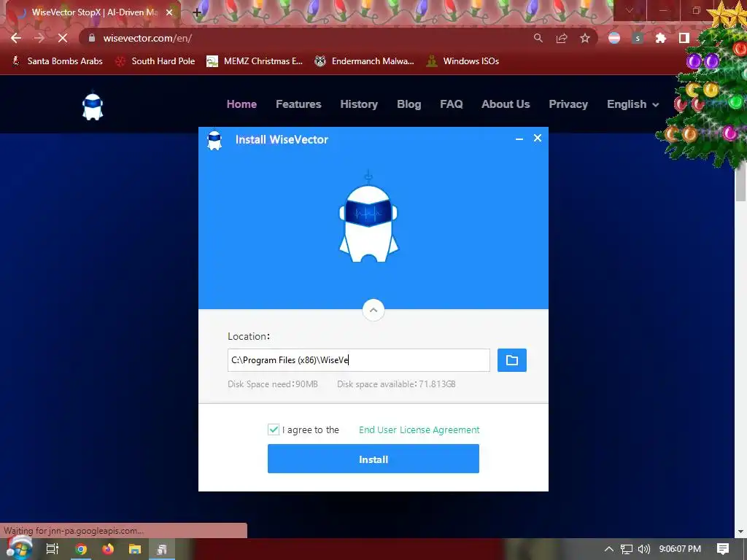Open the volume speaker tray icon
Viewport: 747px width, 560px height.
pyautogui.click(x=643, y=549)
